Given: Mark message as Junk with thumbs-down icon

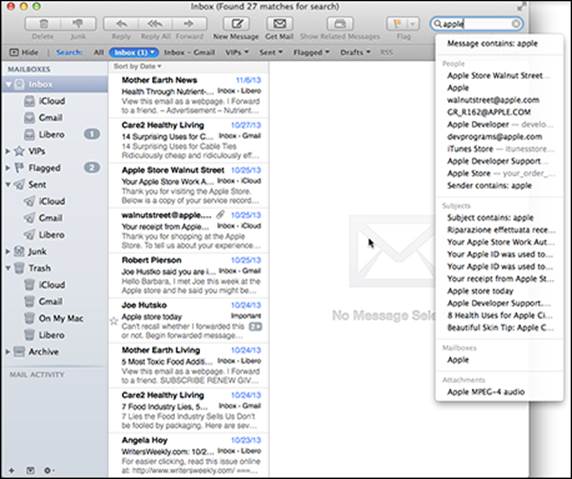Looking at the screenshot, I should click(x=78, y=24).
